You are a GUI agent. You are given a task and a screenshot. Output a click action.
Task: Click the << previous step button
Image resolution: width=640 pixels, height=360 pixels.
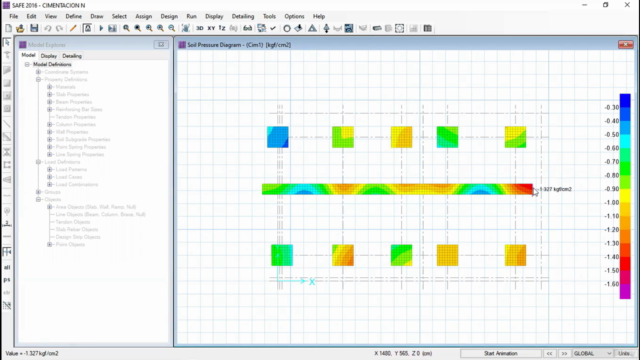point(549,353)
